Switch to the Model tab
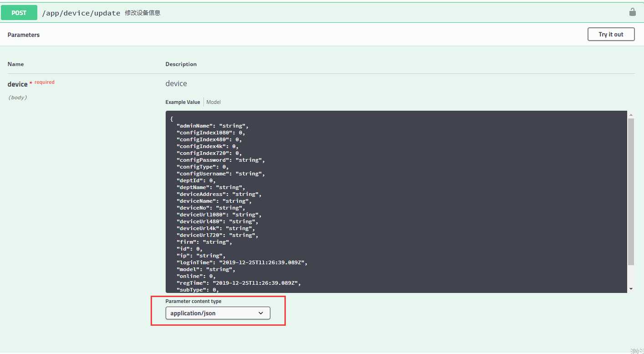 pyautogui.click(x=213, y=102)
